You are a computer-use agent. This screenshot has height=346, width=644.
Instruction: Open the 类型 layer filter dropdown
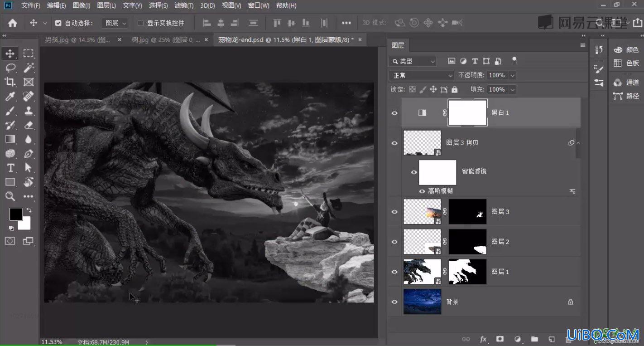coord(413,61)
